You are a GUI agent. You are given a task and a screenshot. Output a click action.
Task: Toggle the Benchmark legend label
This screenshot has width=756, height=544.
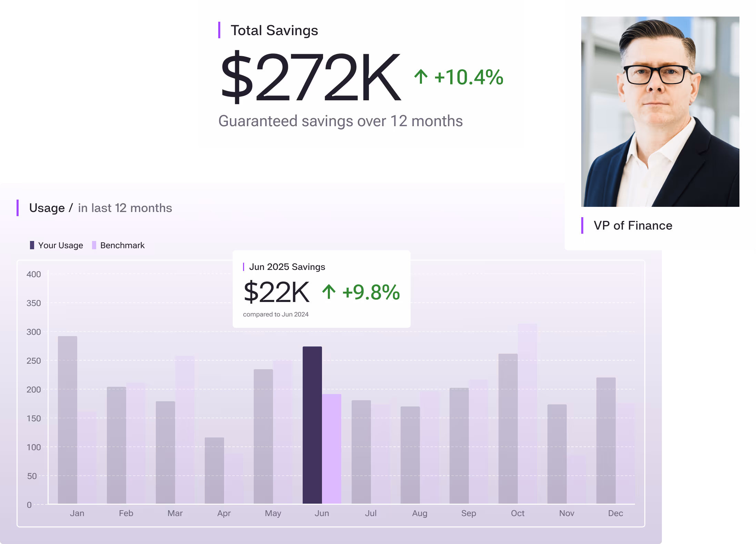point(122,245)
